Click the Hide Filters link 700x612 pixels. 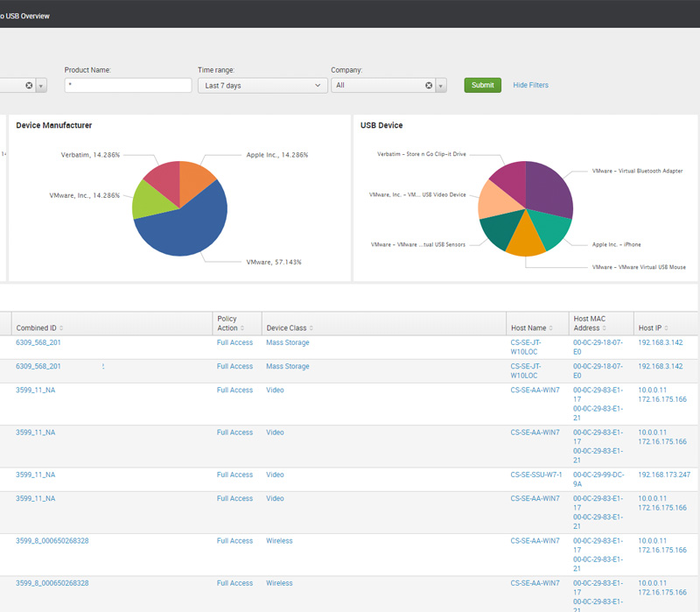530,85
